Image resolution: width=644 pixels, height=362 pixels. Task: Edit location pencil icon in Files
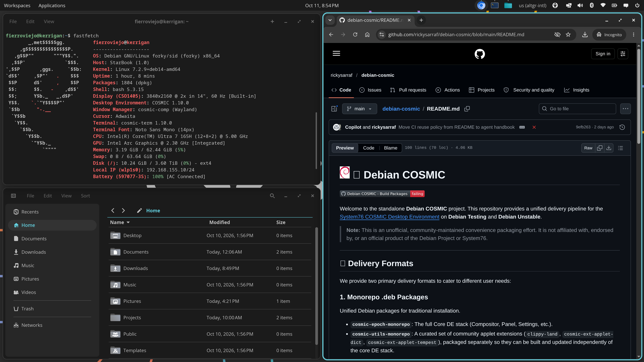(x=139, y=211)
